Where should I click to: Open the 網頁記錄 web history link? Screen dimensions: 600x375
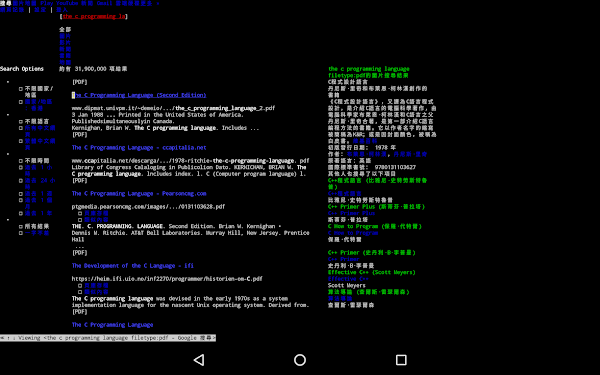pyautogui.click(x=12, y=10)
